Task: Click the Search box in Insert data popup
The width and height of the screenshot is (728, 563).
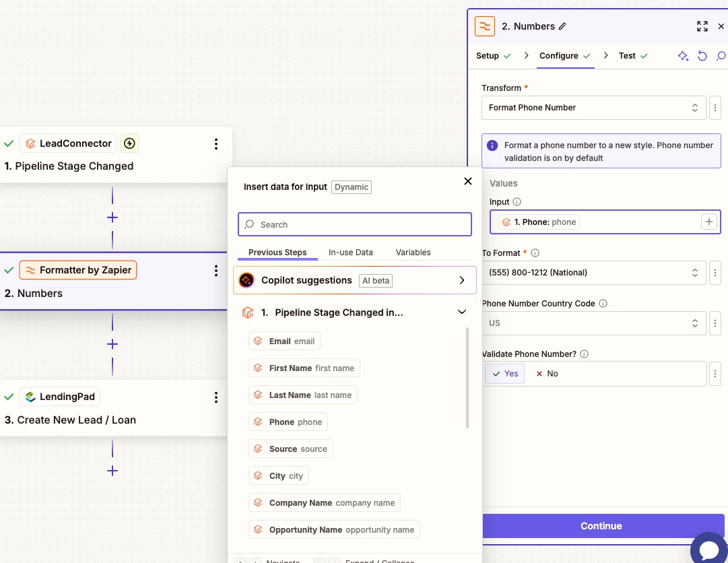Action: (x=355, y=225)
